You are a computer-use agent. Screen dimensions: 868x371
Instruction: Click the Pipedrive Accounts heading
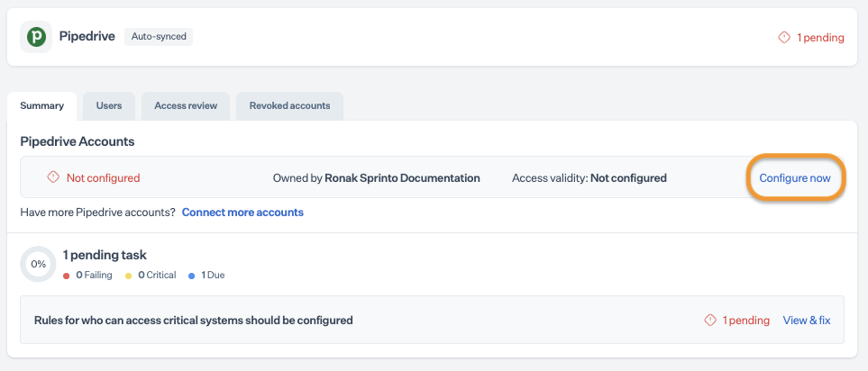point(78,141)
